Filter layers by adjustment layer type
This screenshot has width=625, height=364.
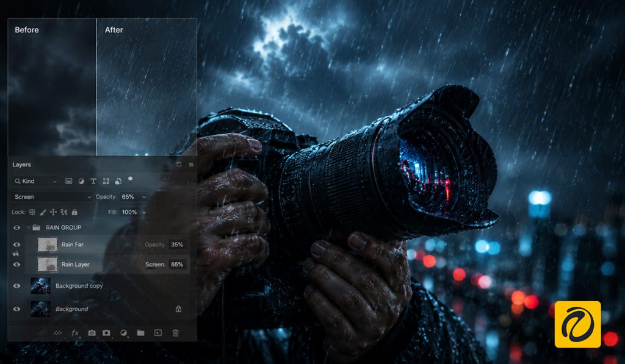click(x=81, y=181)
